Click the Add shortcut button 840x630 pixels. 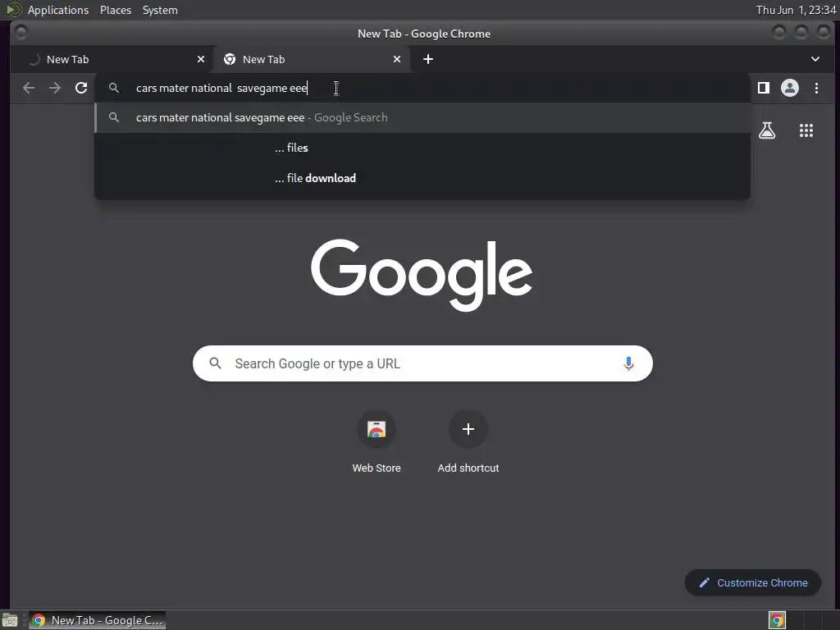click(468, 442)
